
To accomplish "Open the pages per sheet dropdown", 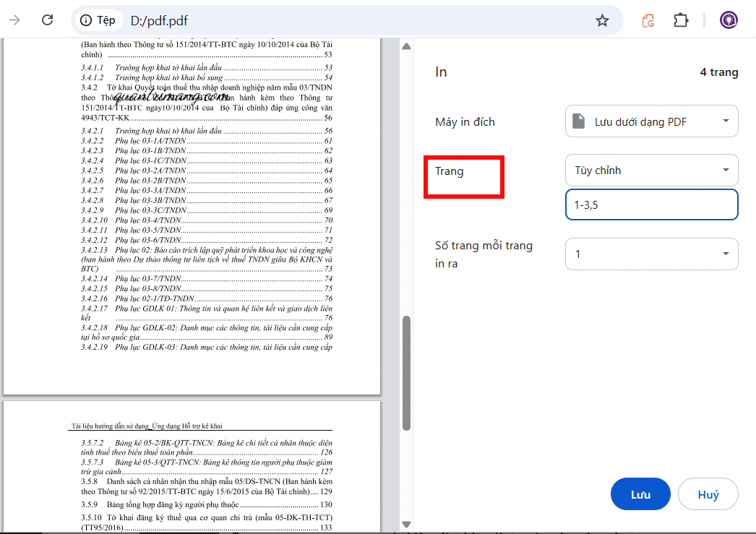I will (651, 254).
